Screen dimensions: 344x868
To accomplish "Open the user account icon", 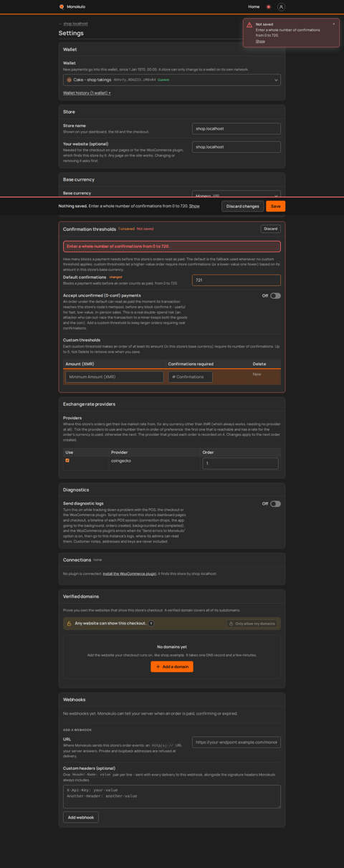I will pos(281,6).
